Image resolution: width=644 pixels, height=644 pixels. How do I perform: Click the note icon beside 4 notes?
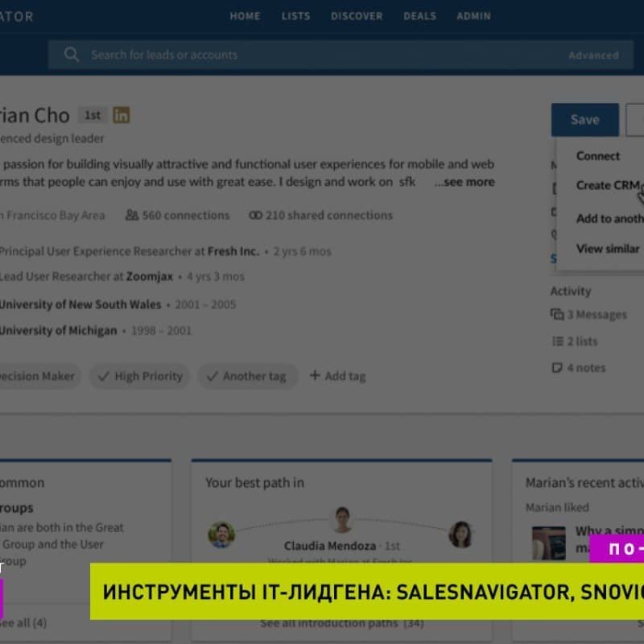pos(557,368)
